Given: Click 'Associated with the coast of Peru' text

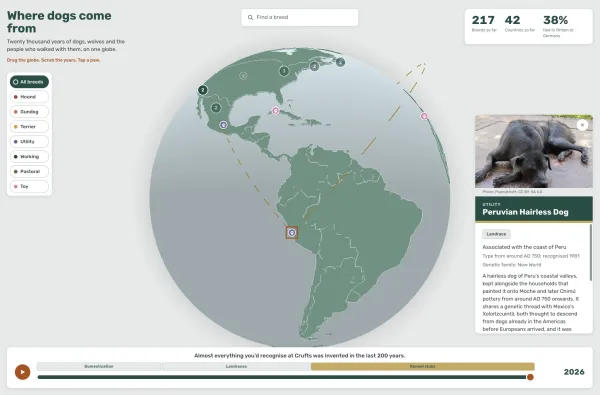Looking at the screenshot, I should point(524,247).
